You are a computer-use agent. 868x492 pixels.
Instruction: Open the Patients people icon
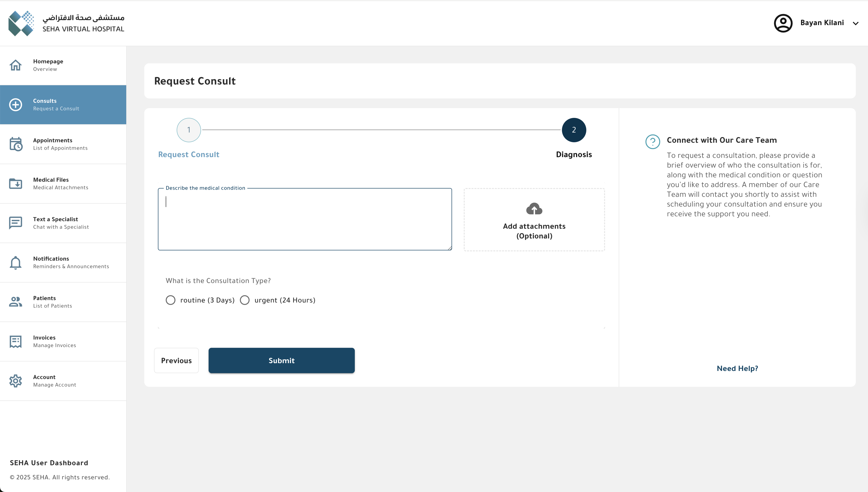pyautogui.click(x=16, y=302)
